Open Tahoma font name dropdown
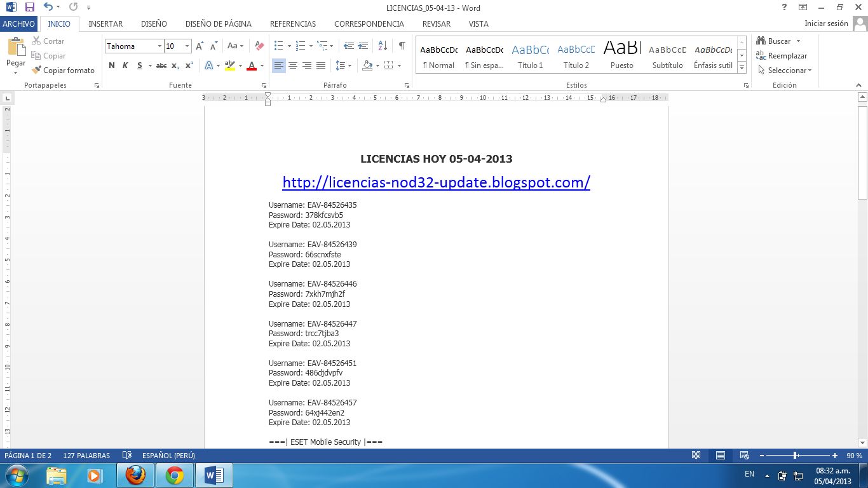 pyautogui.click(x=160, y=46)
